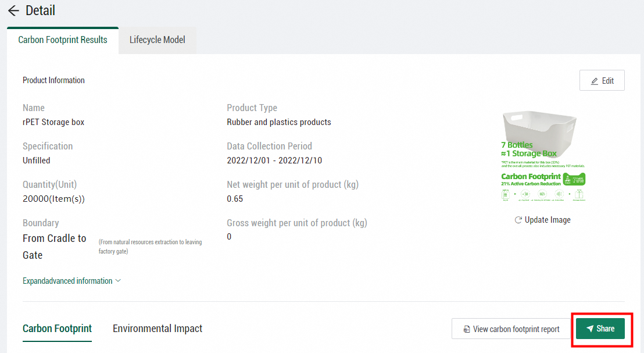The width and height of the screenshot is (644, 353).
Task: Click the Unfilled specification value
Action: (36, 161)
